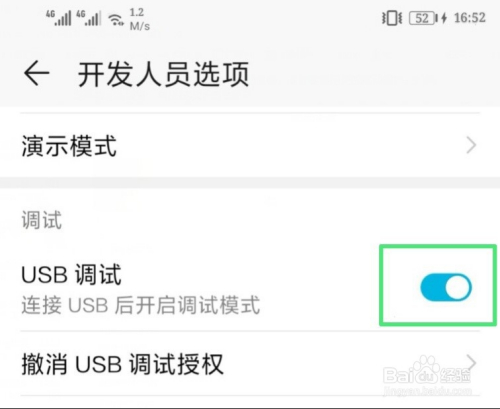The width and height of the screenshot is (500, 409).
Task: Tap the USB 调试 label
Action: (x=71, y=274)
